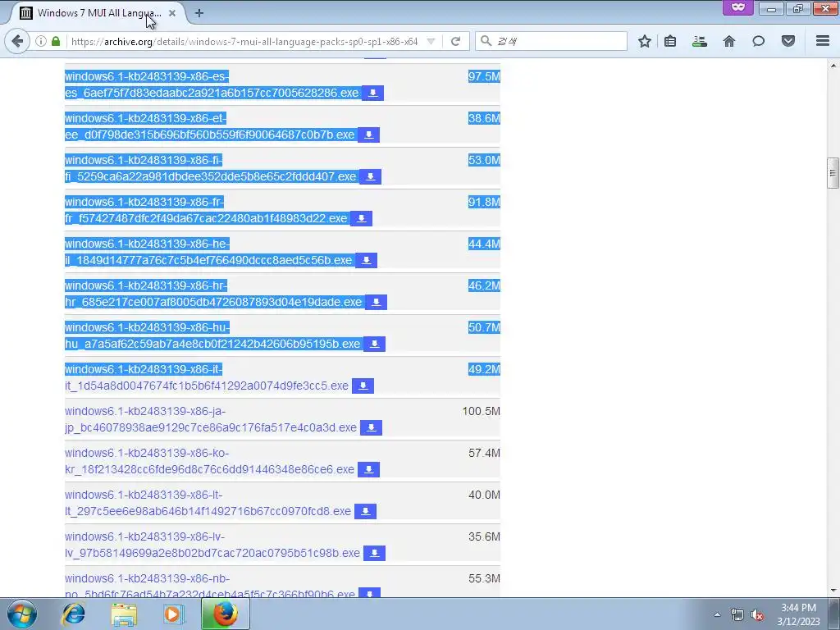Download the x86-hu-hu exe file icon
Viewport: 840px width, 630px height.
374,344
